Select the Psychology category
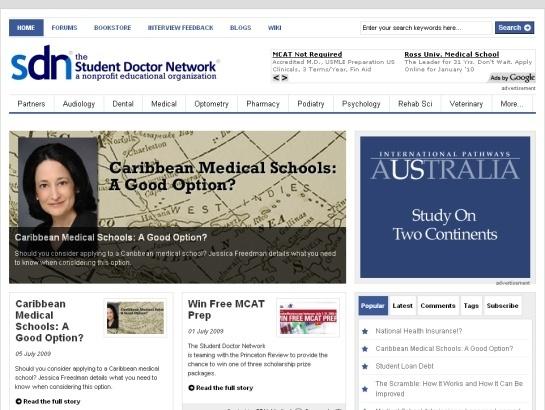 [x=361, y=104]
